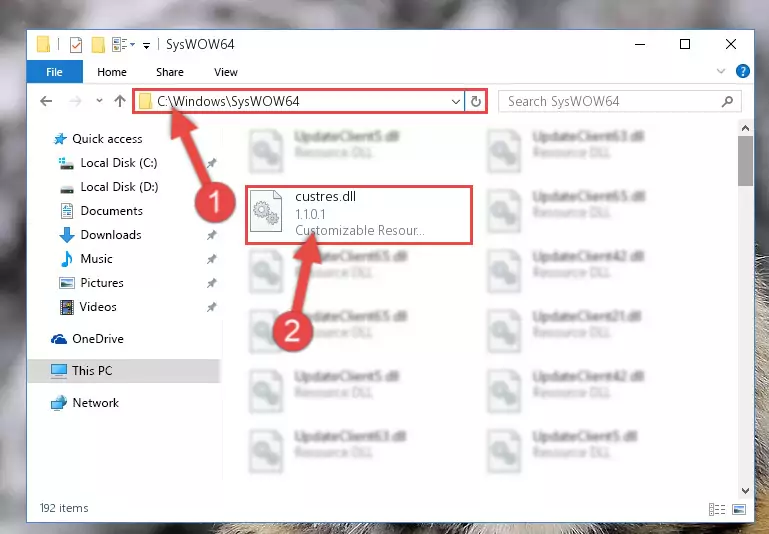Click the pin icon beside Local Disk (C:)

click(x=211, y=163)
